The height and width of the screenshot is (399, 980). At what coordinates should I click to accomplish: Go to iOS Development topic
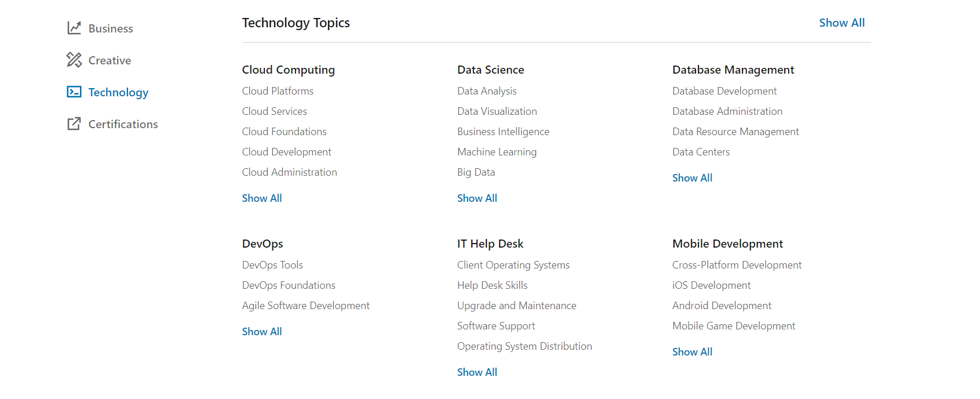click(711, 285)
